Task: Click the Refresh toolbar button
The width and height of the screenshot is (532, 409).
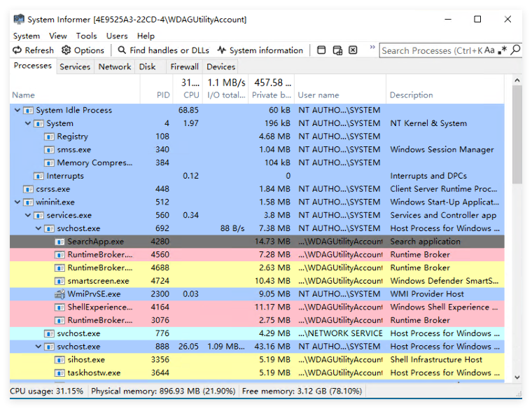Action: pyautogui.click(x=34, y=50)
